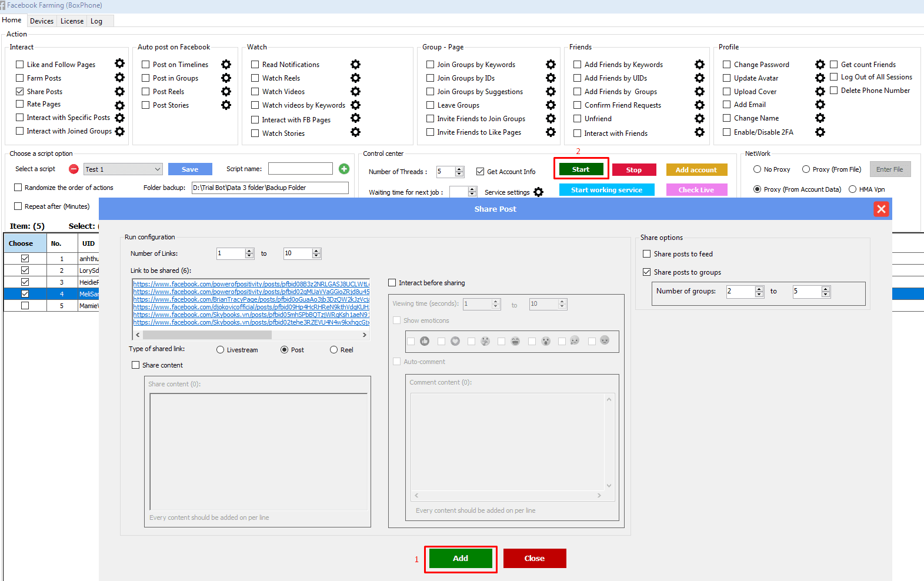The height and width of the screenshot is (581, 924).
Task: Switch to the Devices tab
Action: [42, 21]
